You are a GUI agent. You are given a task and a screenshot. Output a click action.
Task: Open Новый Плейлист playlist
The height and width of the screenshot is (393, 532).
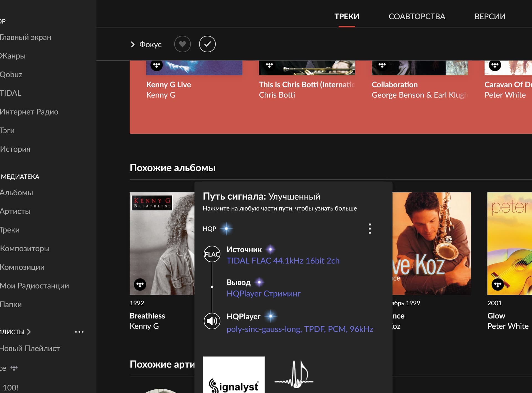[30, 348]
